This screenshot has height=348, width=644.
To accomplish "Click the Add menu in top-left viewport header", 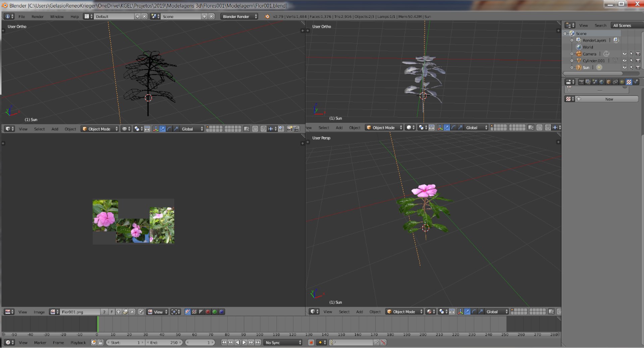I will pyautogui.click(x=55, y=129).
